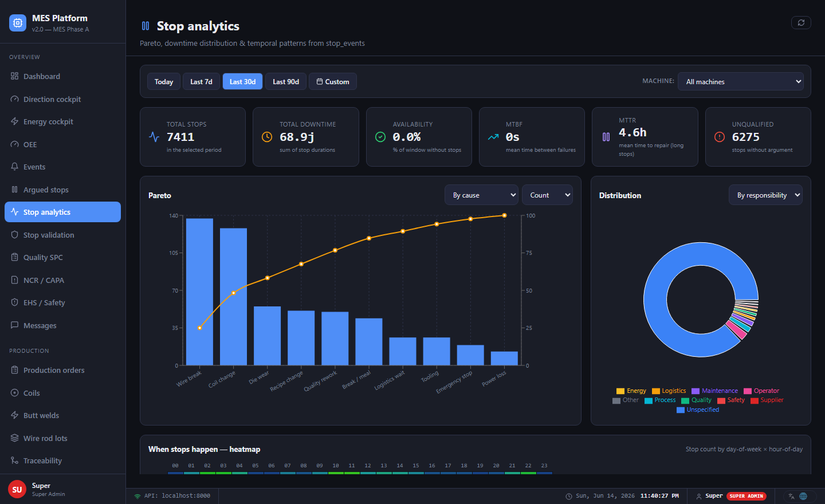Click the Energy legend color swatch

(620, 391)
